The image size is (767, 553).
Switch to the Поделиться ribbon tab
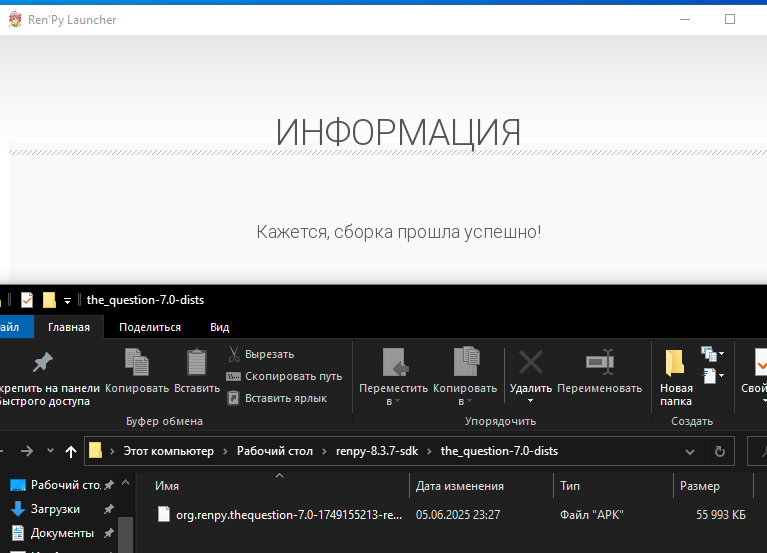tap(150, 327)
